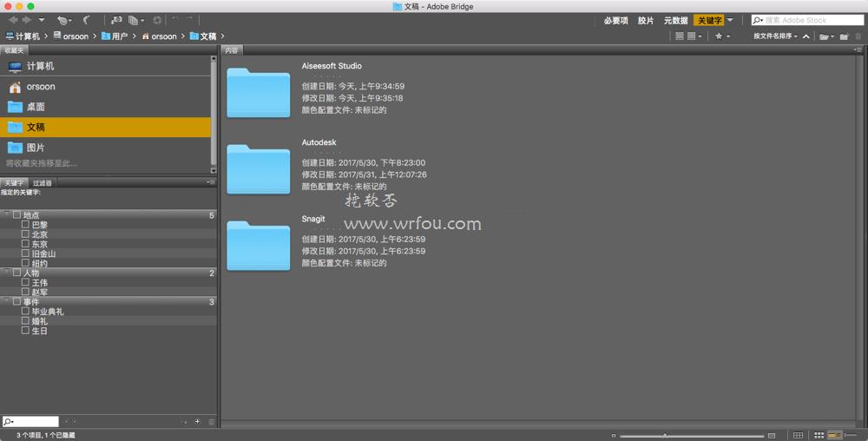Screen dimensions: 868x441
Task: Click the lock thumbnail grid icon
Action: pyautogui.click(x=799, y=436)
